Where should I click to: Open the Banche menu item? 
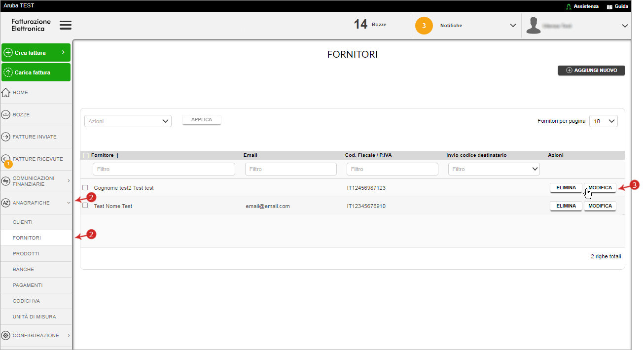36,270
